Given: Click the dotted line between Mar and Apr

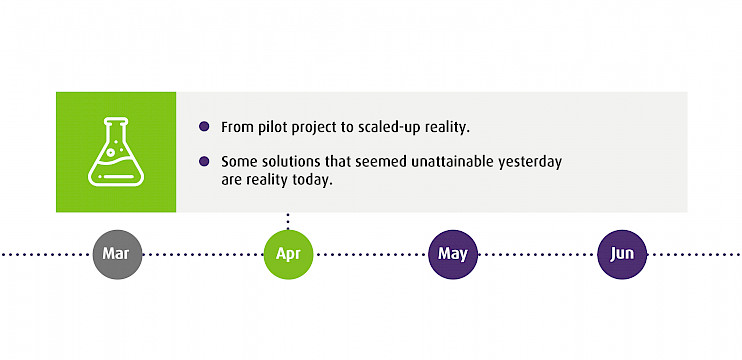Looking at the screenshot, I should (203, 255).
